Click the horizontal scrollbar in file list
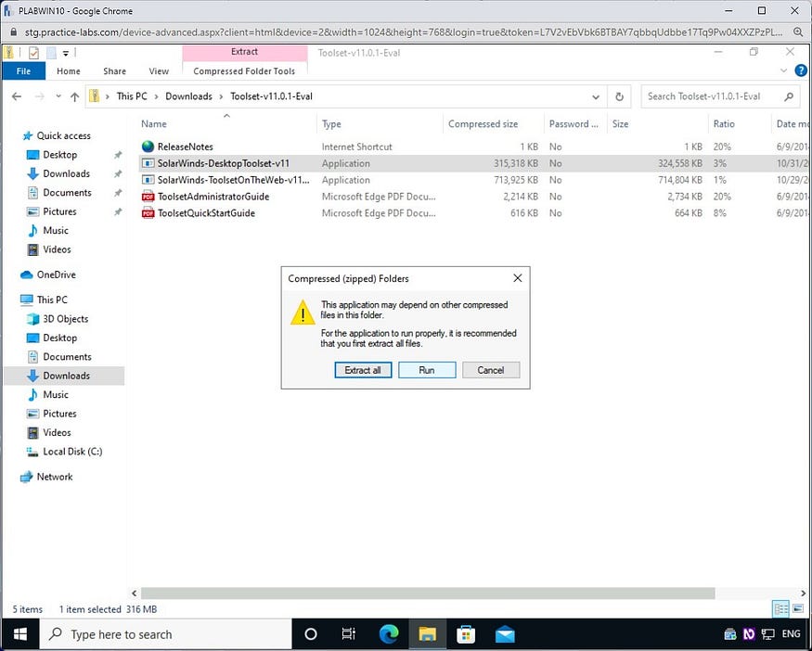The height and width of the screenshot is (651, 812). (428, 594)
